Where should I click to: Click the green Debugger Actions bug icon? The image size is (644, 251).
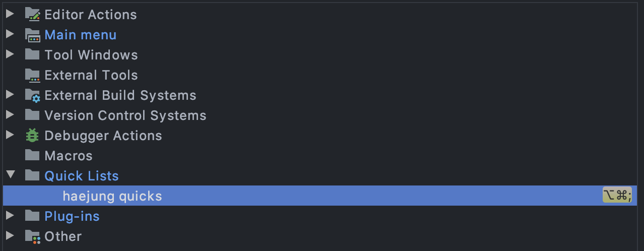(x=32, y=136)
